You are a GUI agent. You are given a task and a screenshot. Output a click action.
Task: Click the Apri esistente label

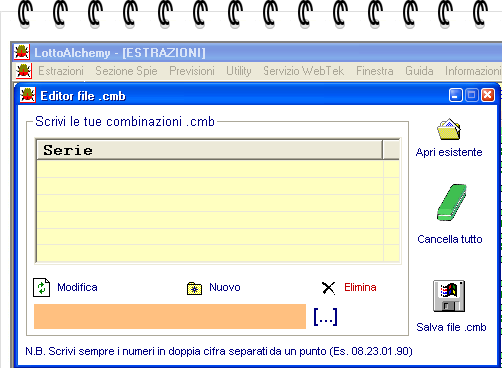449,152
